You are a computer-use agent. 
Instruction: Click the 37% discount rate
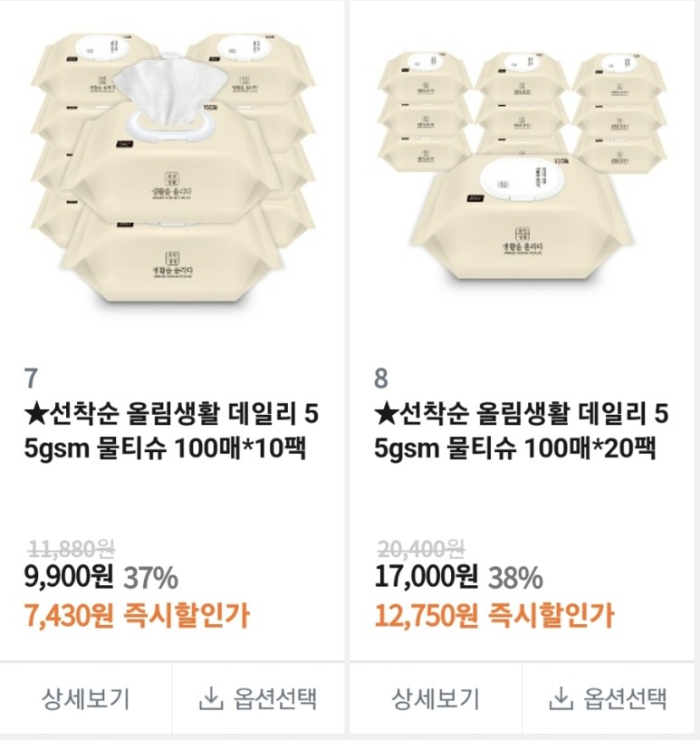(x=150, y=578)
